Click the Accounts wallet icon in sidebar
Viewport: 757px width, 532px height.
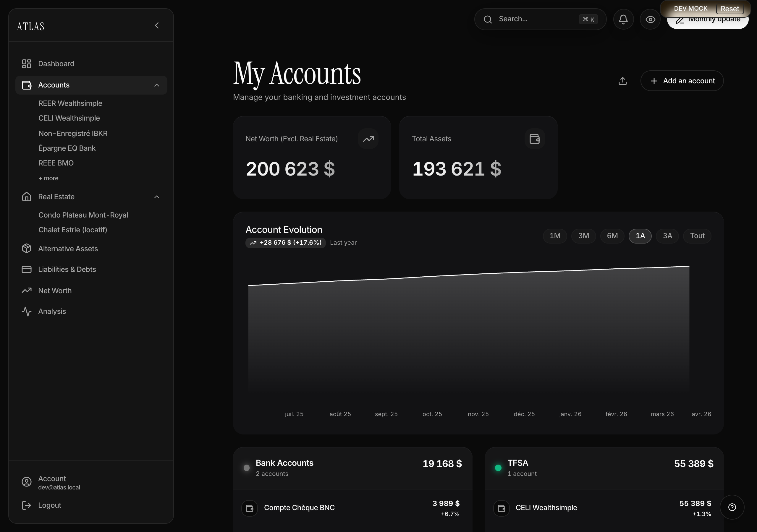(26, 85)
